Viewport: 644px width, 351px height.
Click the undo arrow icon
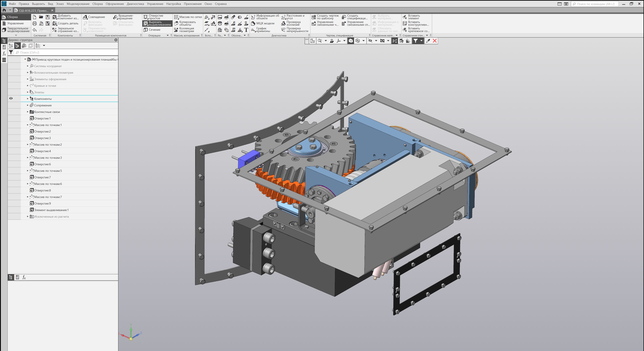click(x=35, y=30)
